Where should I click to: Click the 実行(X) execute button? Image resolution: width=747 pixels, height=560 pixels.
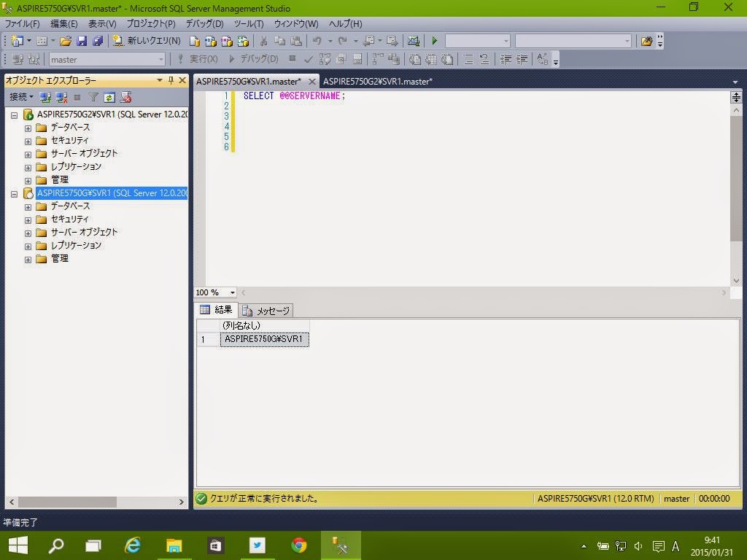tap(198, 59)
